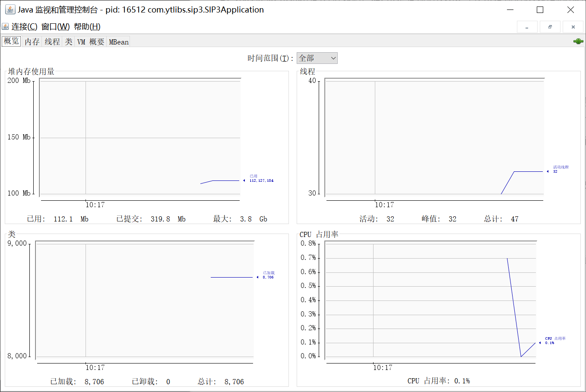The width and height of the screenshot is (586, 392).
Task: Click the CPU 占用率 0.1% marker label
Action: pos(555,341)
